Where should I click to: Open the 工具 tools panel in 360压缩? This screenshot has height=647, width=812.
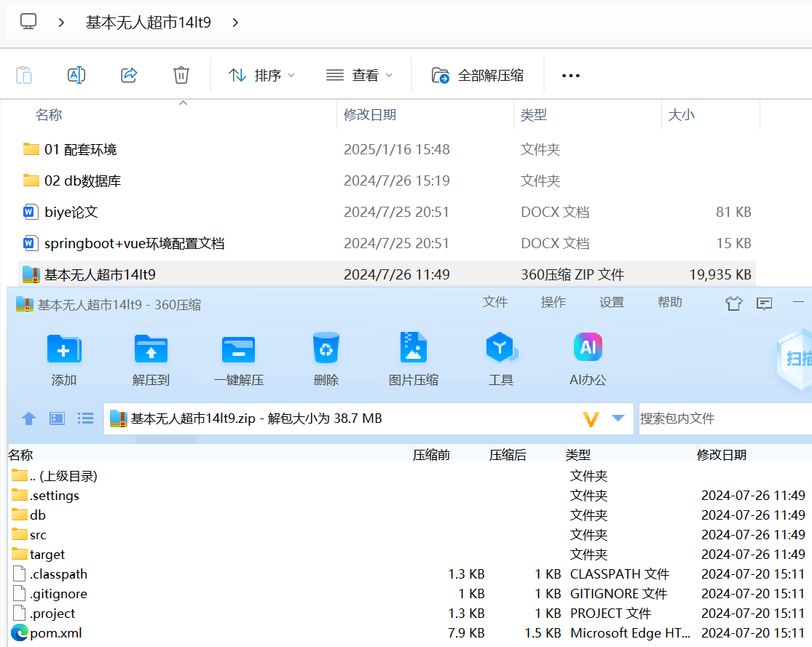501,357
